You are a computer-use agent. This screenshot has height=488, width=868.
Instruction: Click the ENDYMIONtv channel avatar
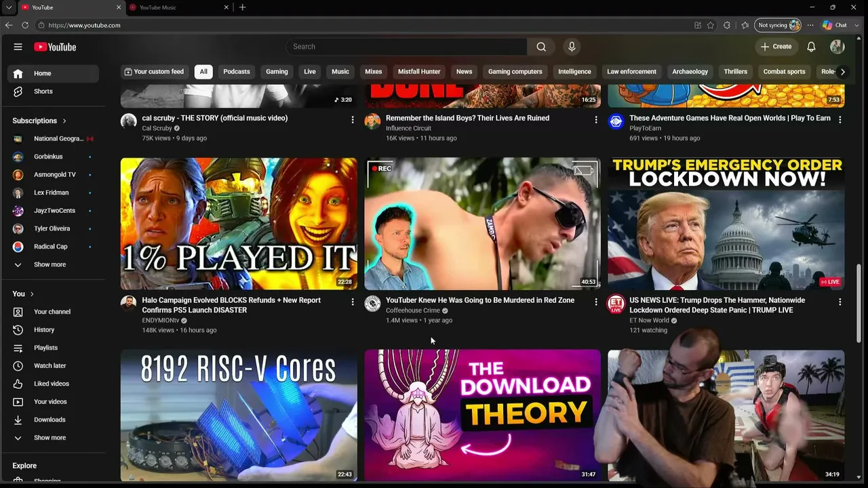pyautogui.click(x=129, y=303)
